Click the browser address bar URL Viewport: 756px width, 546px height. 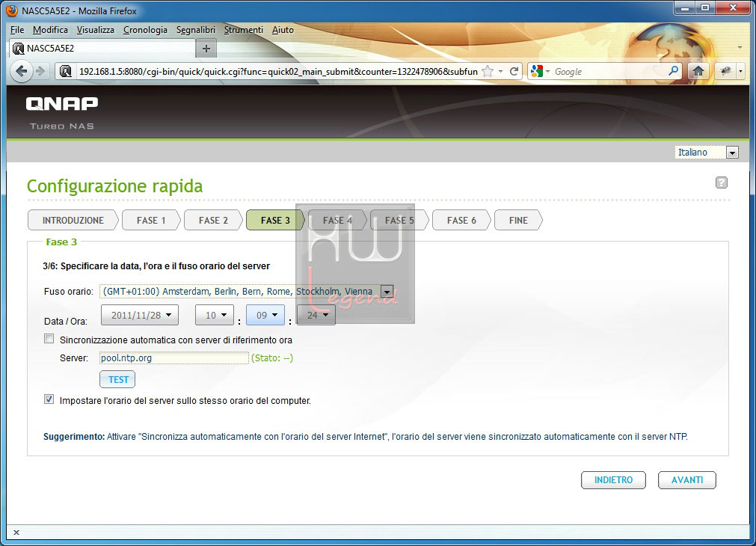[x=278, y=71]
